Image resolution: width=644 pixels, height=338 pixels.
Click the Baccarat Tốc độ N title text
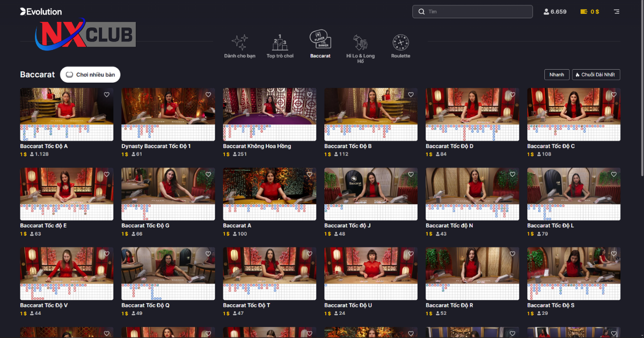click(449, 225)
